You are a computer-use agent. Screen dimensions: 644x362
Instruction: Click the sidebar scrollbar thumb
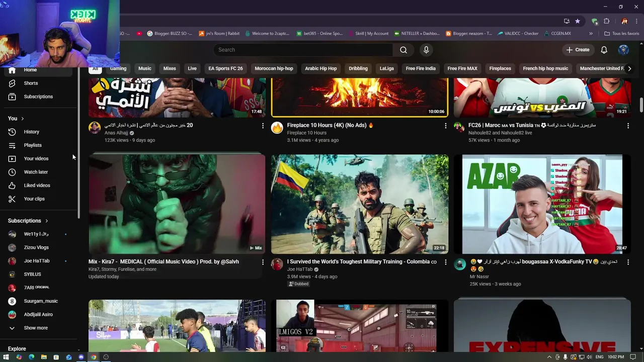pyautogui.click(x=78, y=143)
